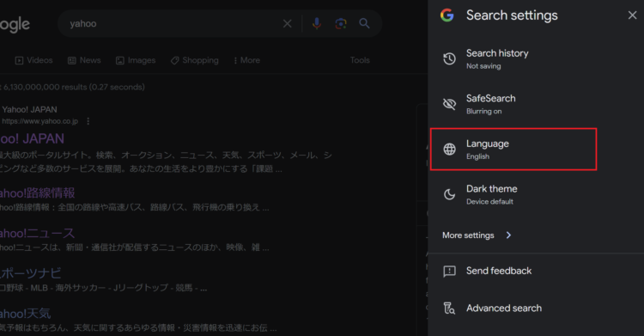Click the yahoo search input field

[x=173, y=23]
